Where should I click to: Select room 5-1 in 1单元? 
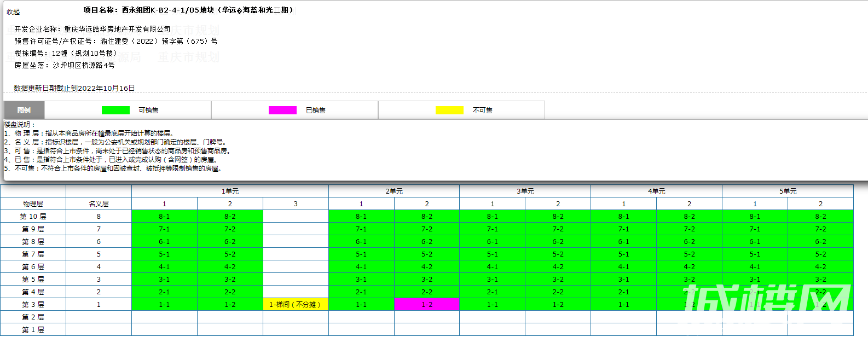tap(164, 254)
